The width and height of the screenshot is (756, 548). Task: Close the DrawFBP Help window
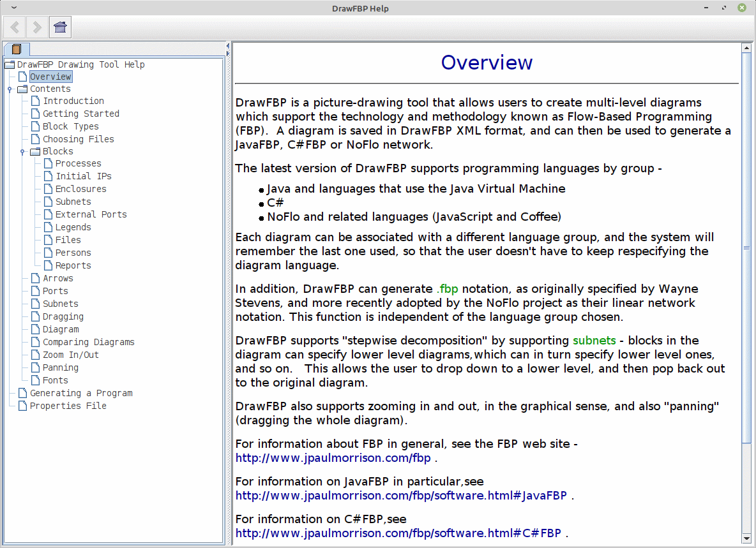(x=742, y=8)
